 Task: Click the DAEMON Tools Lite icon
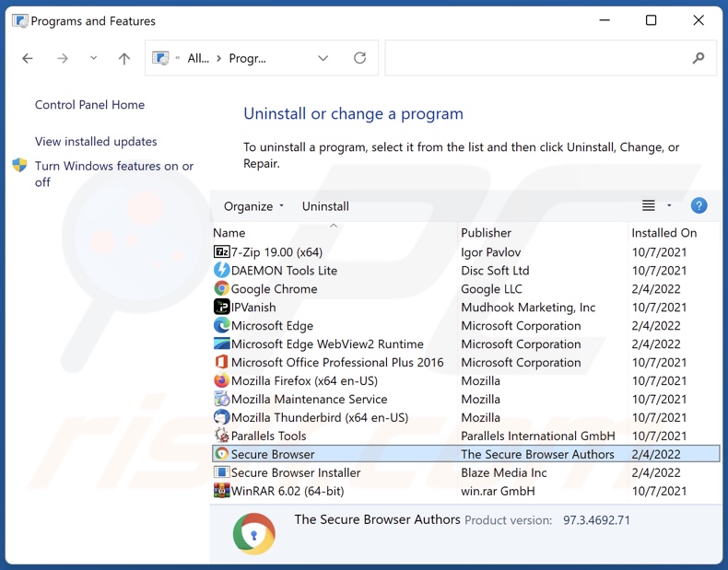[221, 271]
